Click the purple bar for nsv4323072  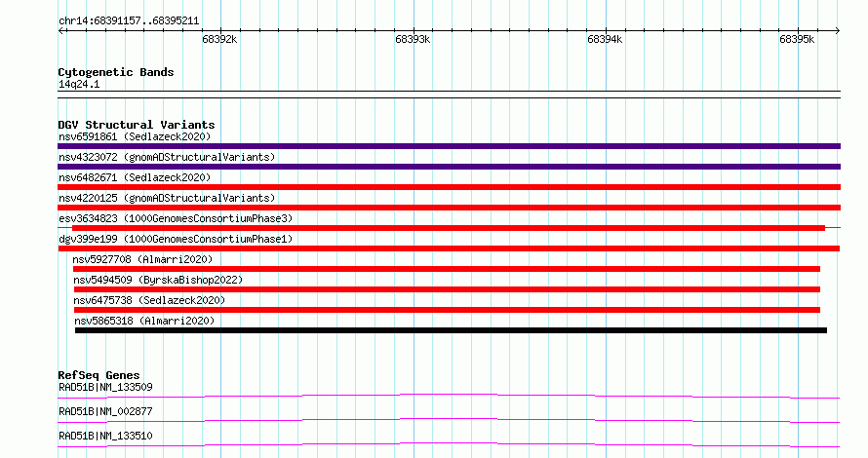tap(449, 167)
